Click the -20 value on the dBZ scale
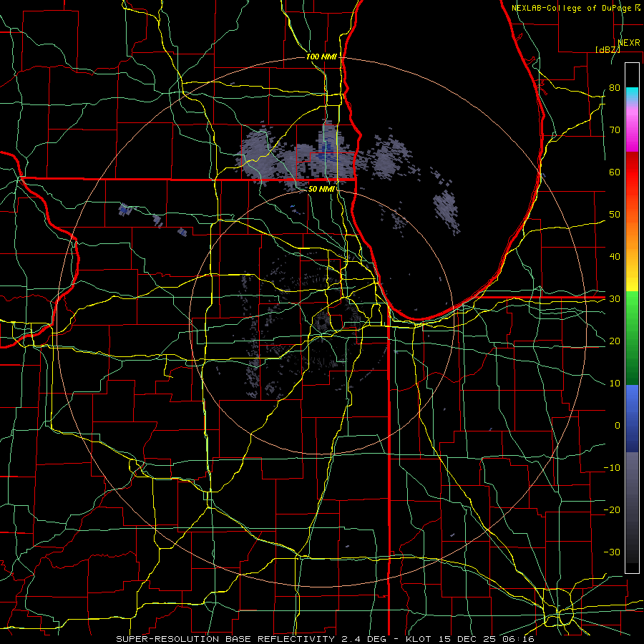 click(612, 510)
